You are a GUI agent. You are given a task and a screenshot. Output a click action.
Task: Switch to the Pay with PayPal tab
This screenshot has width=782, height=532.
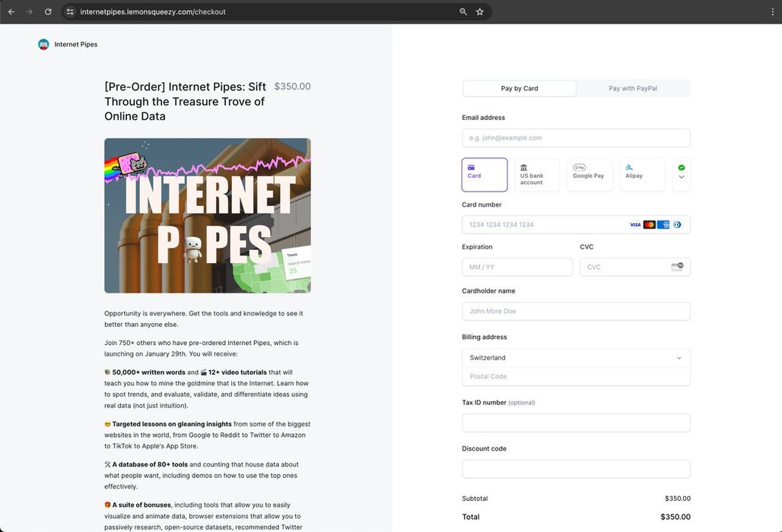633,89
